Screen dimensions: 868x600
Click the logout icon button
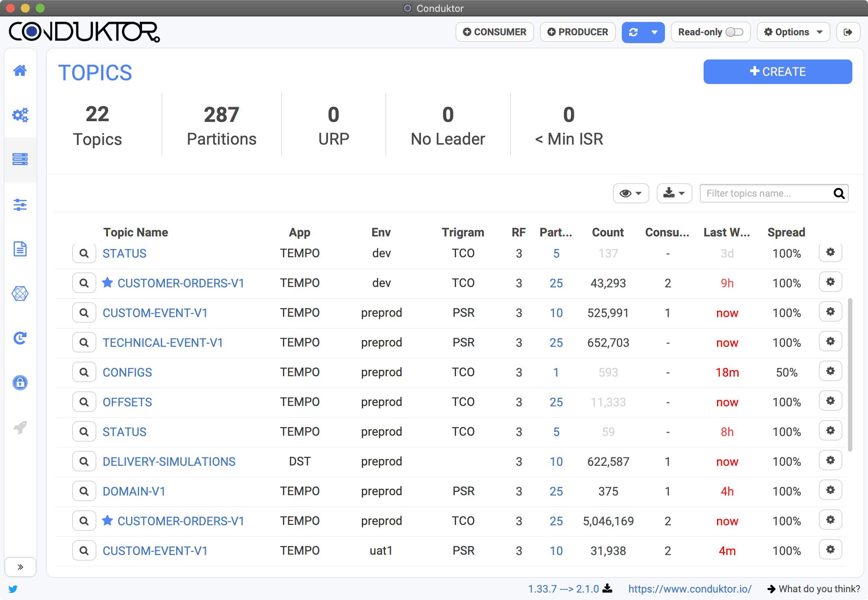pos(848,32)
